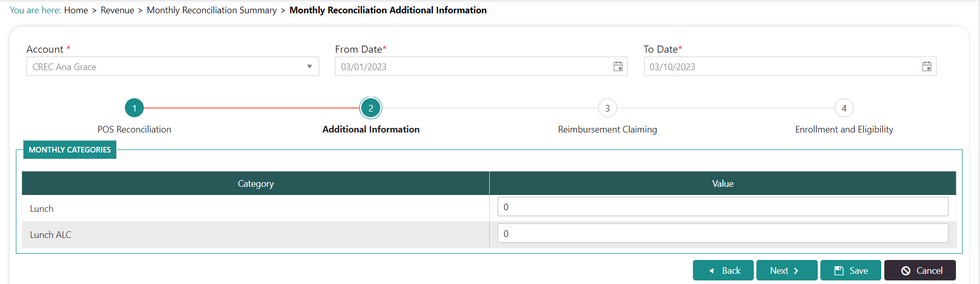This screenshot has width=980, height=284.
Task: Click the Home breadcrumb link
Action: pyautogui.click(x=76, y=10)
